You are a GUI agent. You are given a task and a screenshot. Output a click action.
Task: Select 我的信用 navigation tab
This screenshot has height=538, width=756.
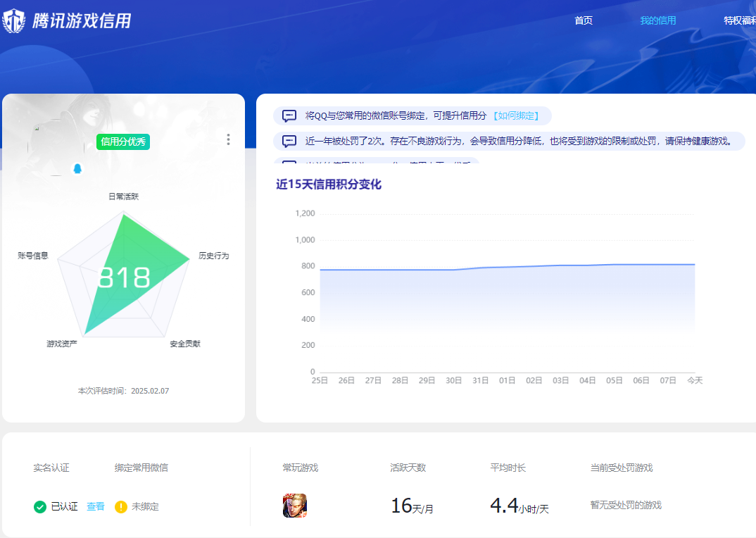pos(657,20)
